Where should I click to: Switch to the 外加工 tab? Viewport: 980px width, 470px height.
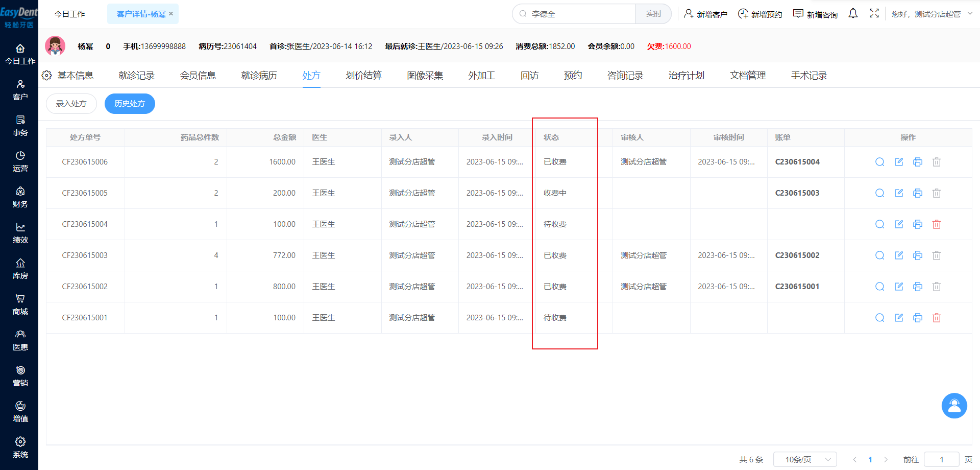click(x=481, y=76)
